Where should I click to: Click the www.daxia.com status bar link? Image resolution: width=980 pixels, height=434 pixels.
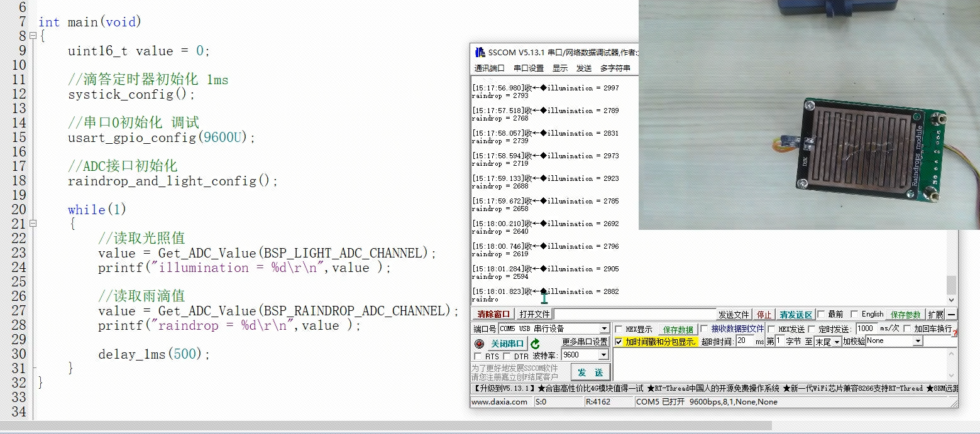coord(500,402)
